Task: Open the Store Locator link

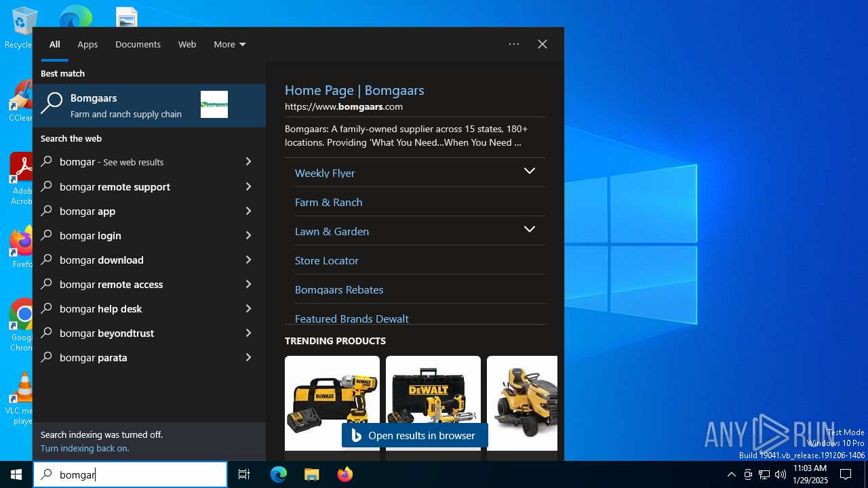Action: [326, 260]
